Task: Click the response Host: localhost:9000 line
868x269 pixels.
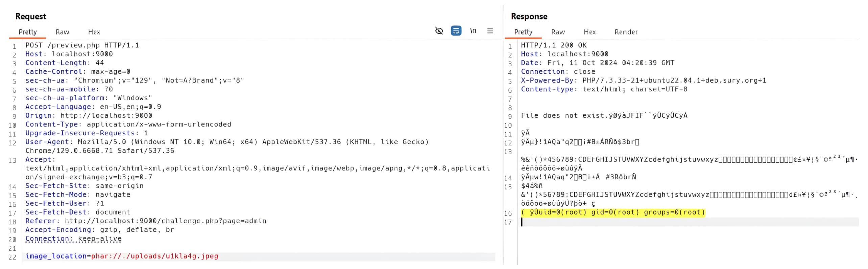Action: [564, 54]
